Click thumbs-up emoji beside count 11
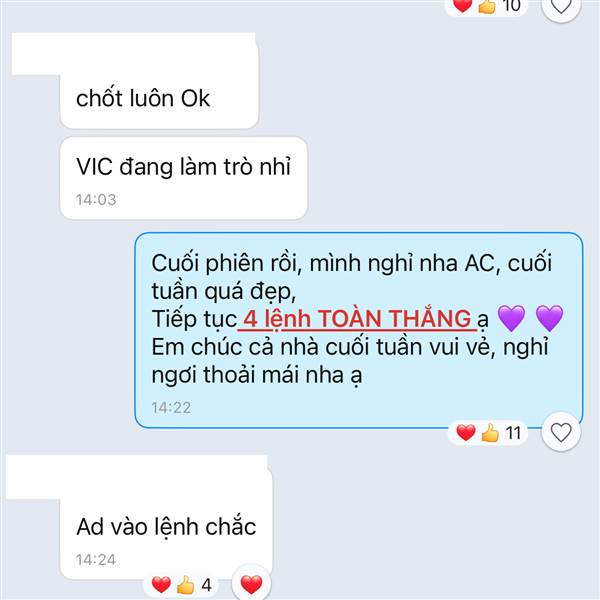600x600 pixels. pos(490,434)
